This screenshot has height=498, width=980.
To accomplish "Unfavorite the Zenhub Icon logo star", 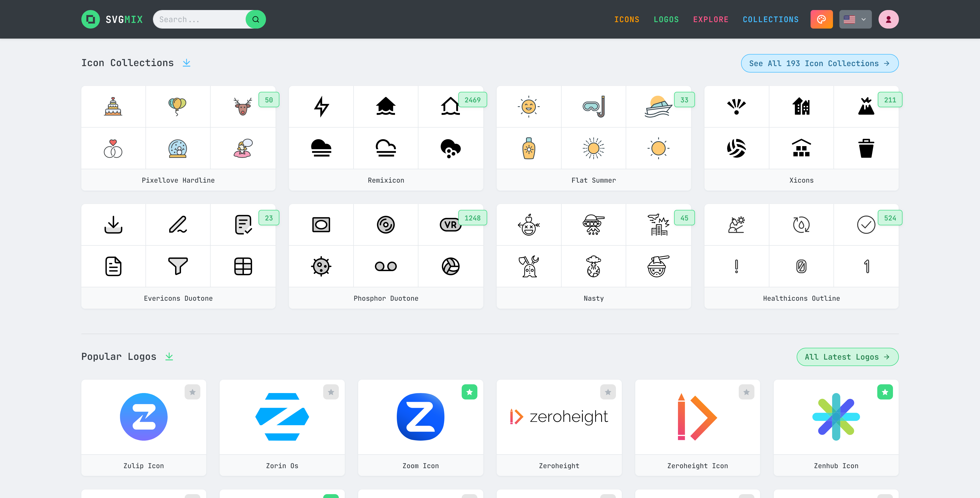I will (x=885, y=392).
